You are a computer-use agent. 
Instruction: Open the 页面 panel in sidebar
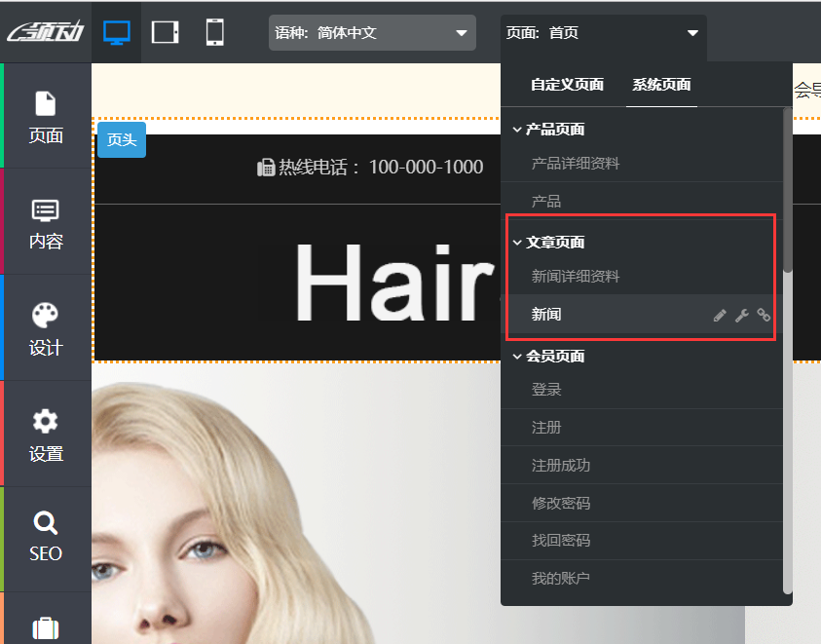[x=46, y=116]
